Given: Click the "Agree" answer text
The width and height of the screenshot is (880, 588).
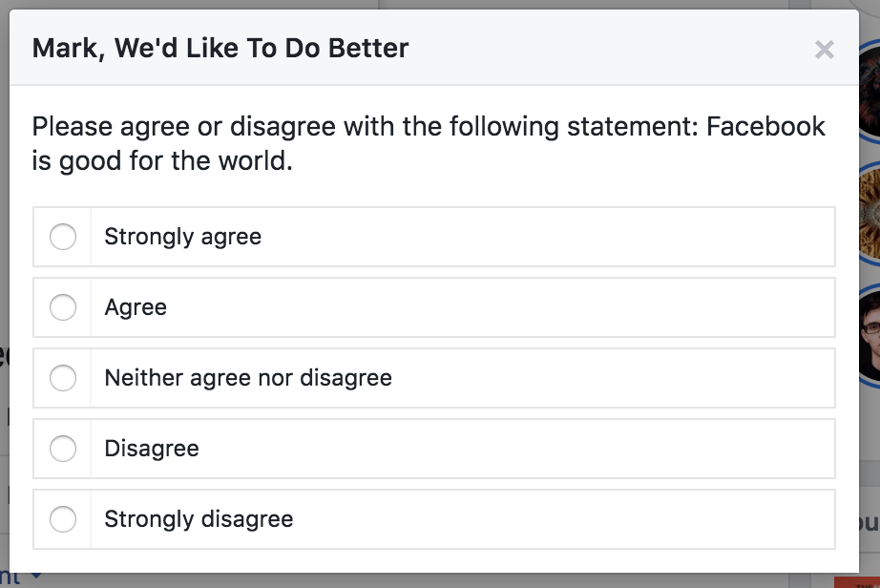Looking at the screenshot, I should [x=136, y=307].
